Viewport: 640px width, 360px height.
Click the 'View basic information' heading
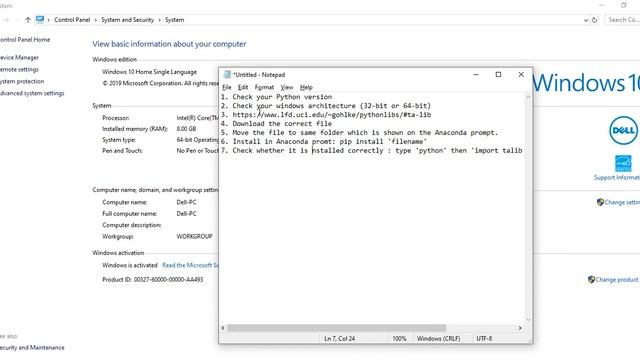[169, 44]
